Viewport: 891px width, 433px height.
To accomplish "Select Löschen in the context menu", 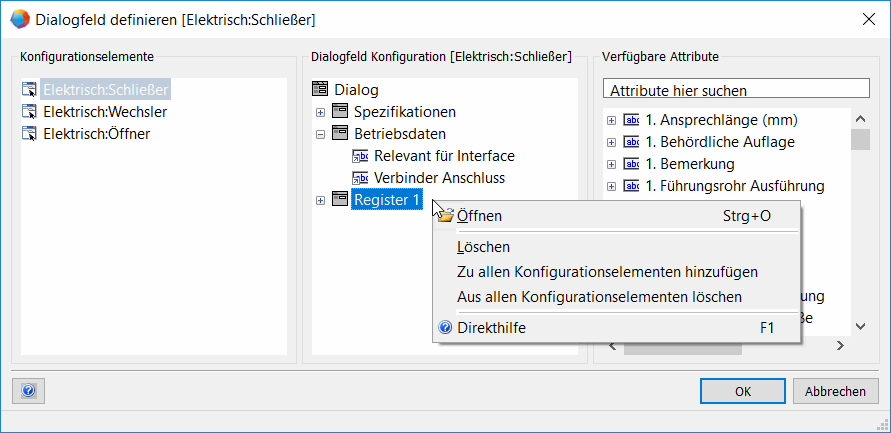I will tap(484, 247).
